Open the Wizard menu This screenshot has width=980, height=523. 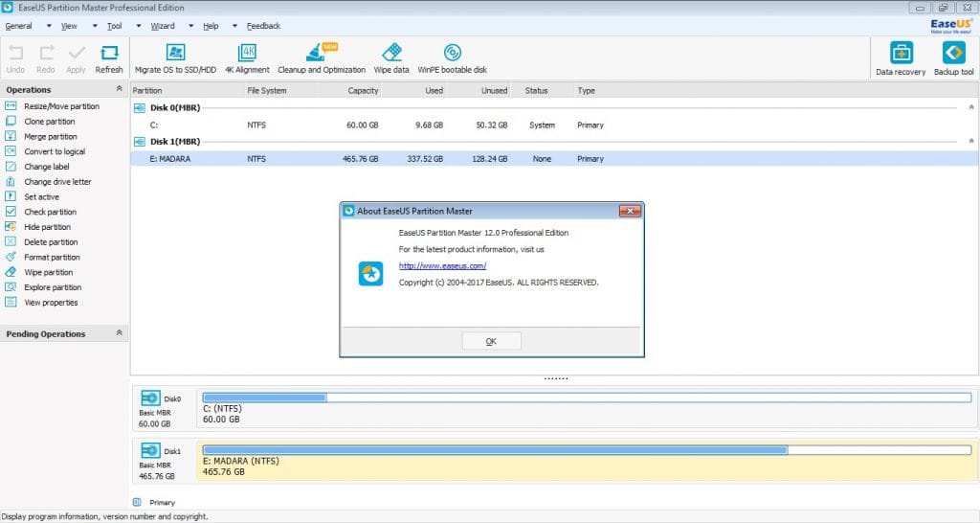pyautogui.click(x=163, y=26)
